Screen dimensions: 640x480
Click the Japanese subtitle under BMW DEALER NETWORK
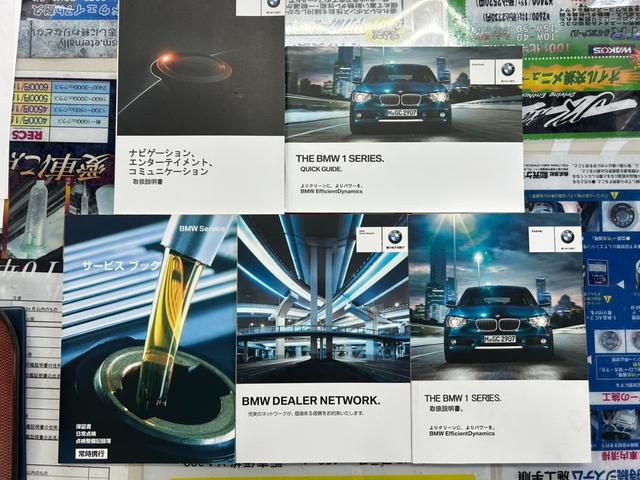point(306,414)
